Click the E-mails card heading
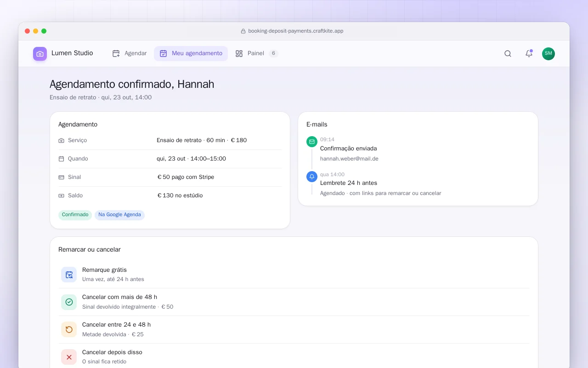The width and height of the screenshot is (588, 368). (x=317, y=125)
